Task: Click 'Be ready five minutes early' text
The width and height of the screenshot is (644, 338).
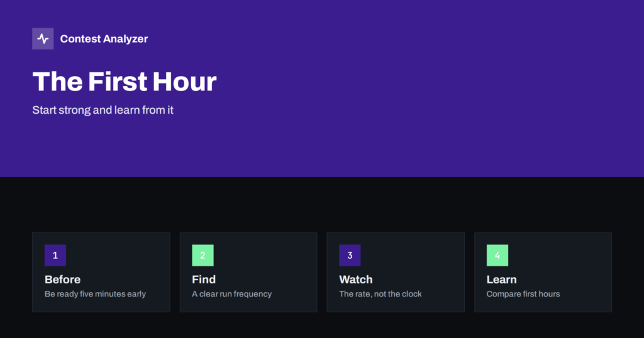Action: pyautogui.click(x=96, y=293)
